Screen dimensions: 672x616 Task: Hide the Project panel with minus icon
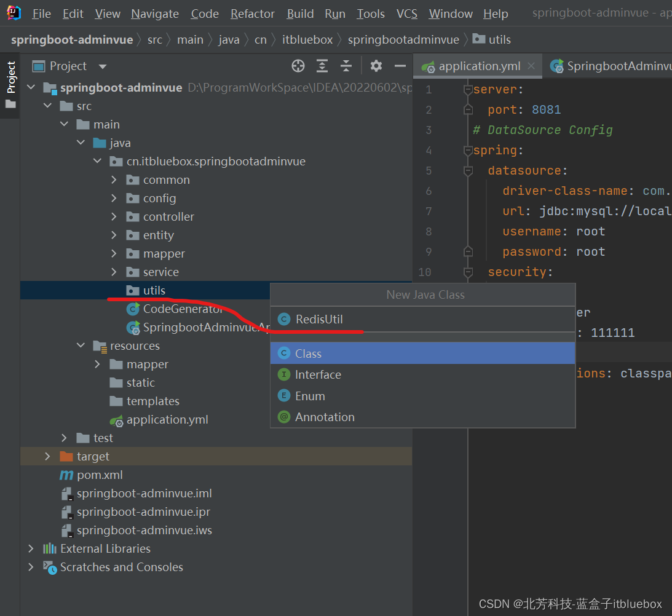click(x=400, y=66)
